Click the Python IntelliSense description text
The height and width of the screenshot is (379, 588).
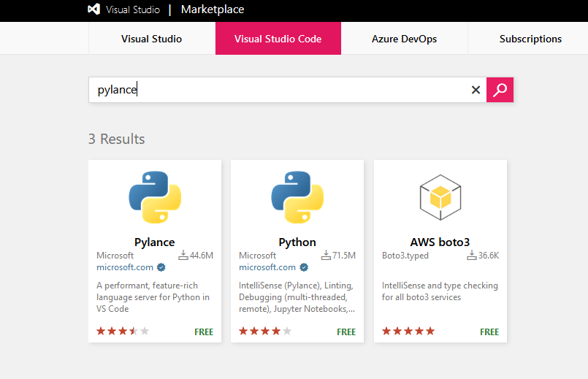[297, 297]
